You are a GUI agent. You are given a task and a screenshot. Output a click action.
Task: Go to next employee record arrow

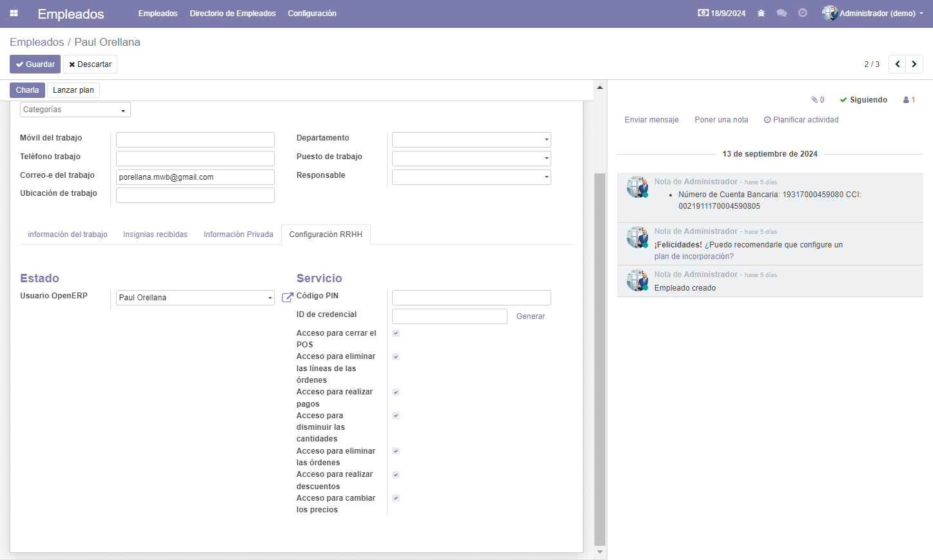(914, 64)
